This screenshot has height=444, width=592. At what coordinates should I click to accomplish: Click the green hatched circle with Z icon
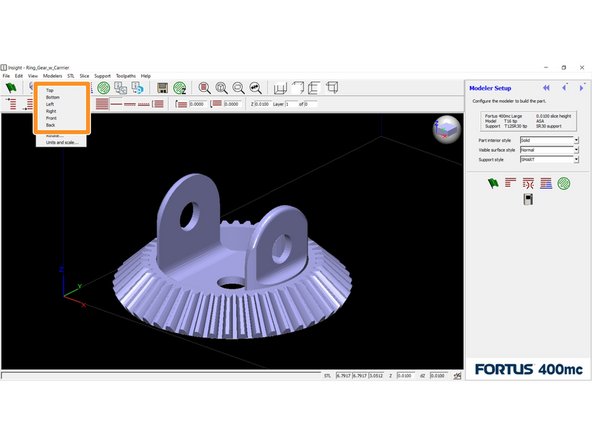[x=180, y=88]
